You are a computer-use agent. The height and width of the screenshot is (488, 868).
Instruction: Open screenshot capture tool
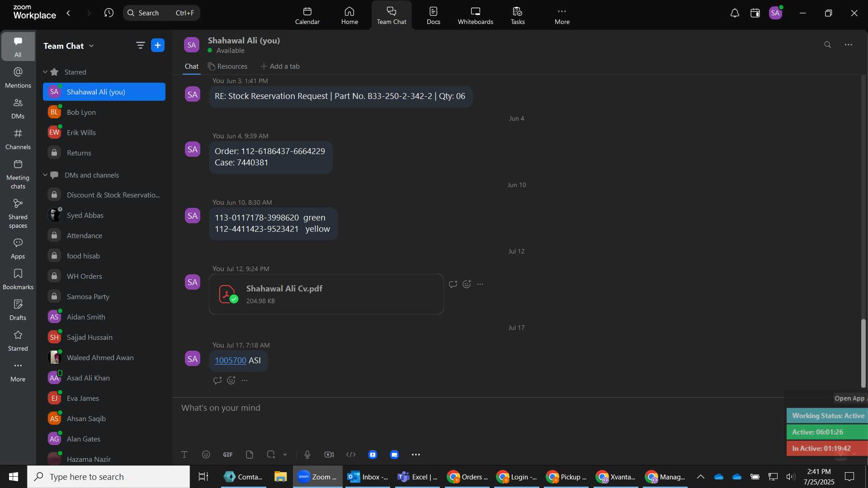pos(271,455)
